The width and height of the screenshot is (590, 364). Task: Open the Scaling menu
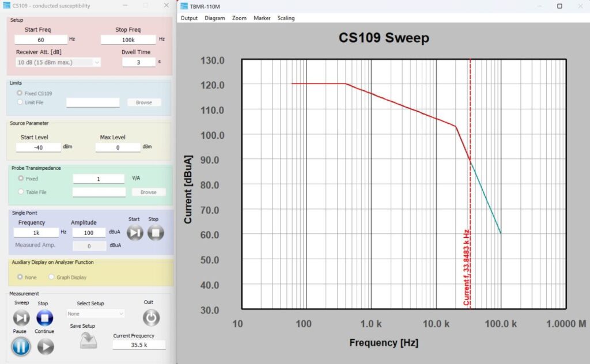pos(286,18)
